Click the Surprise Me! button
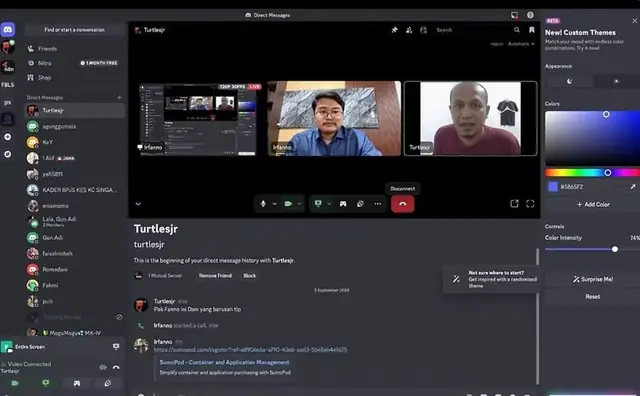Screen dimensions: 640x396 (593, 279)
